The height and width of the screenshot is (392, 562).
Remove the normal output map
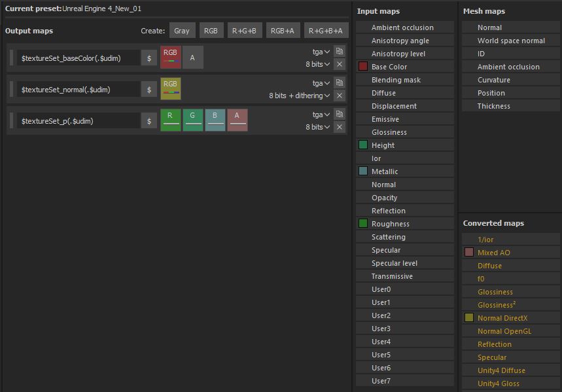pos(340,96)
